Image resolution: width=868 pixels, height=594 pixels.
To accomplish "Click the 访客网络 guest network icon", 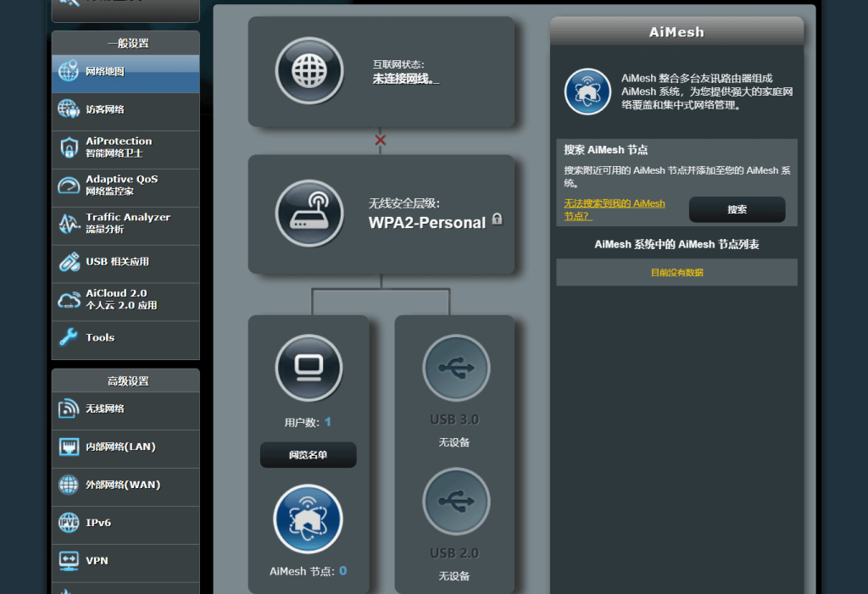I will tap(69, 109).
